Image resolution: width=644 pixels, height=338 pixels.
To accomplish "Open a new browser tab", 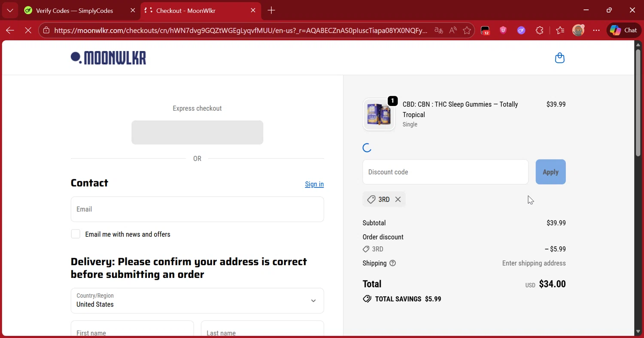I will pyautogui.click(x=271, y=10).
